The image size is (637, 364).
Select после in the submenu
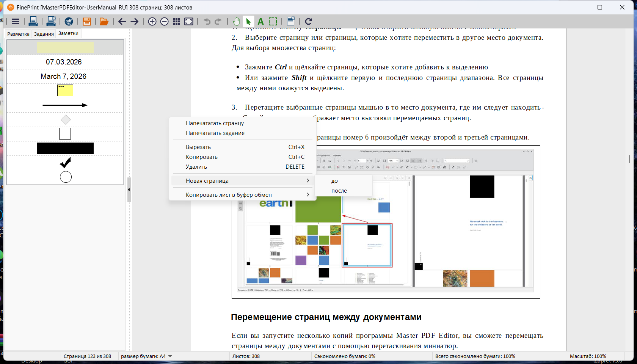click(339, 191)
